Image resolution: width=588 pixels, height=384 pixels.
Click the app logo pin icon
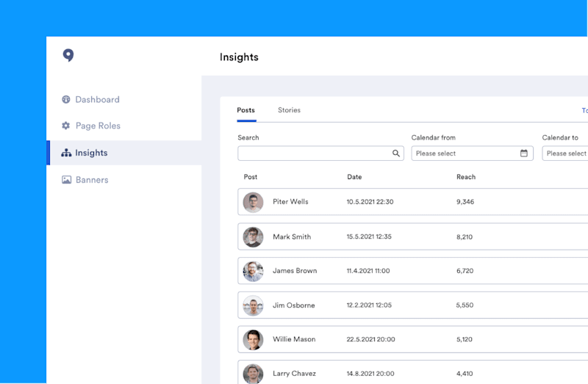pos(68,55)
